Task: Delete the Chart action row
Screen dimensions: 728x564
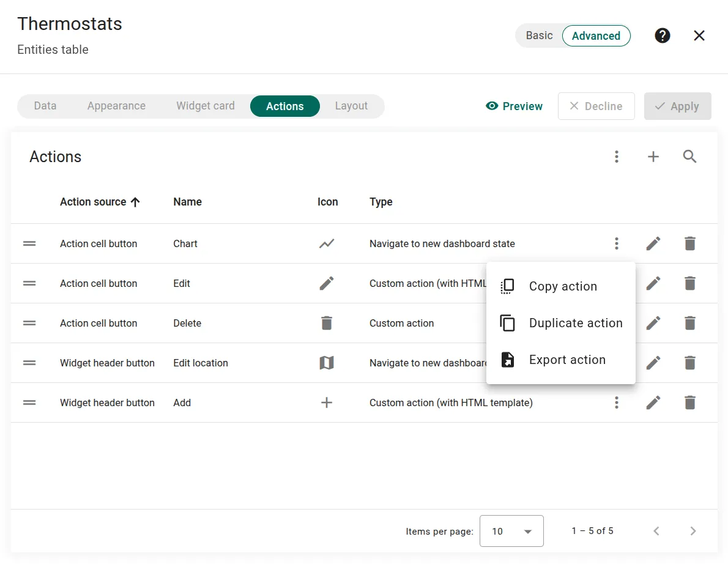Action: tap(690, 243)
